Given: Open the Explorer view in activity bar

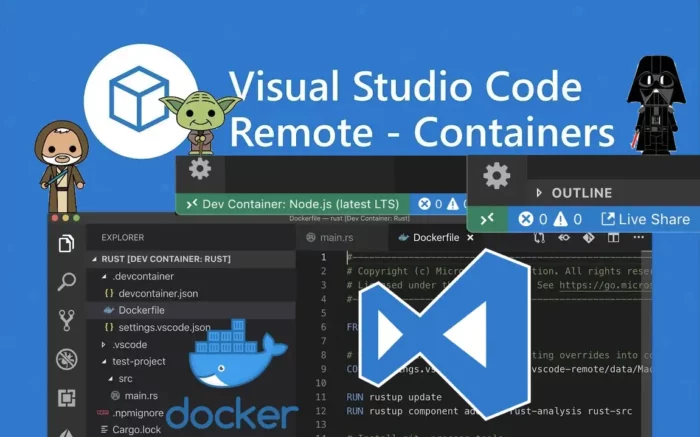Looking at the screenshot, I should (x=66, y=243).
